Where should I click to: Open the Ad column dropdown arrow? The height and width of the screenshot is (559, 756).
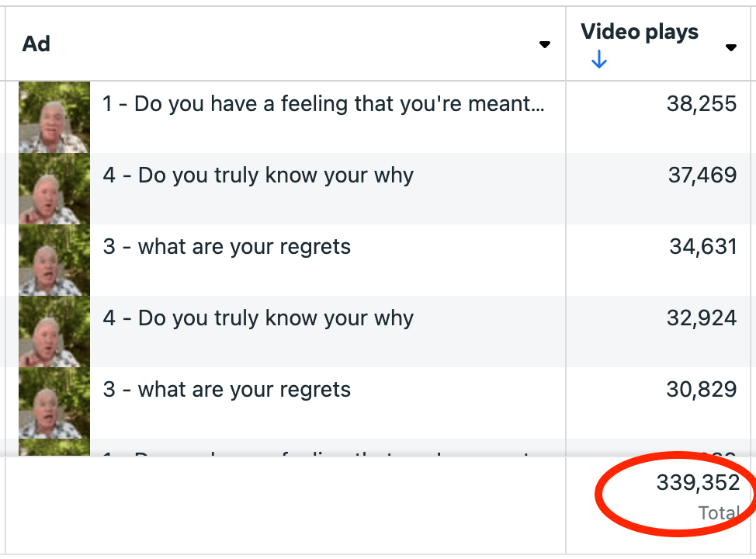(545, 45)
